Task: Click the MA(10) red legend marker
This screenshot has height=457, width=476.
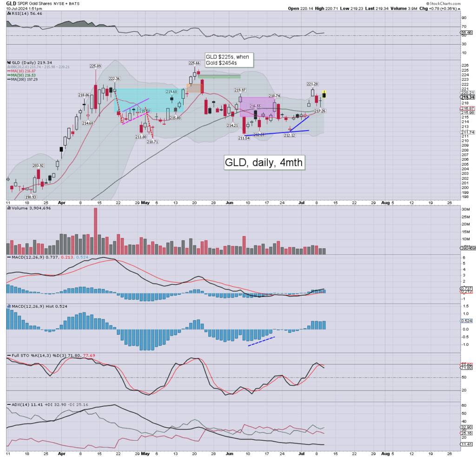Action: tap(8, 71)
